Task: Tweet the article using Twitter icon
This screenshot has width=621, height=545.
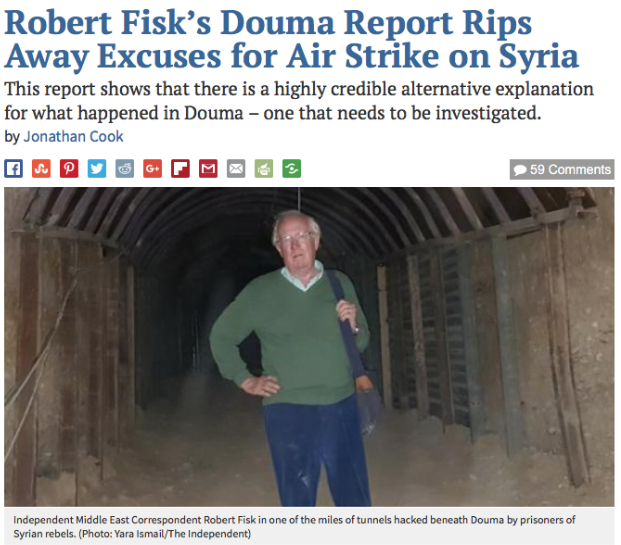Action: pos(97,169)
